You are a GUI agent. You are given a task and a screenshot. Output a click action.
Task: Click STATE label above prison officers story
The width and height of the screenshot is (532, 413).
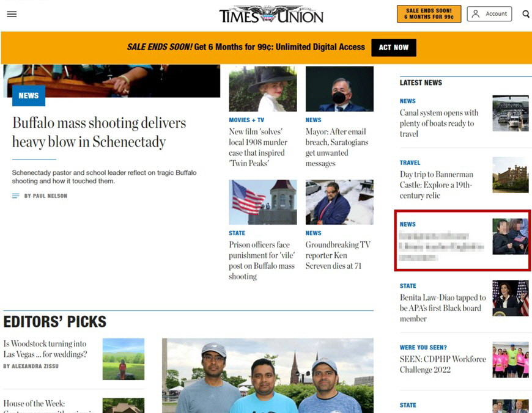[x=237, y=233]
